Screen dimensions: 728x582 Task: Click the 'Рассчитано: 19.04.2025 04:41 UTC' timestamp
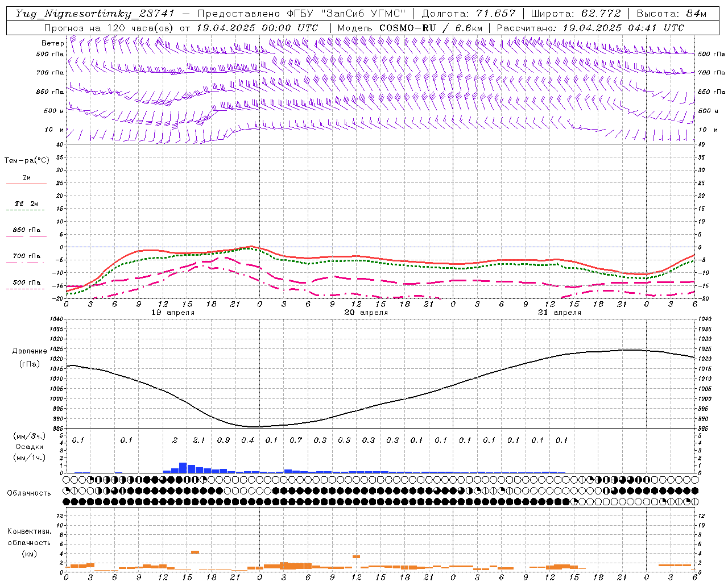(x=590, y=28)
